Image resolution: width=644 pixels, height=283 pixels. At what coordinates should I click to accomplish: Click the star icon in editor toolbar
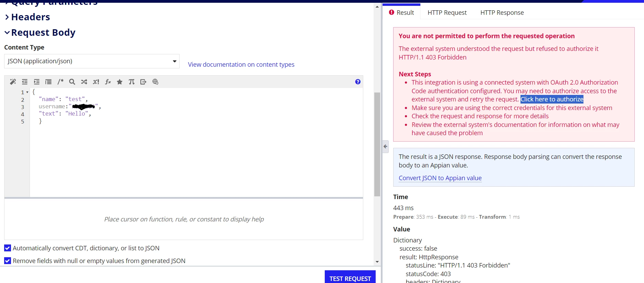tap(120, 82)
